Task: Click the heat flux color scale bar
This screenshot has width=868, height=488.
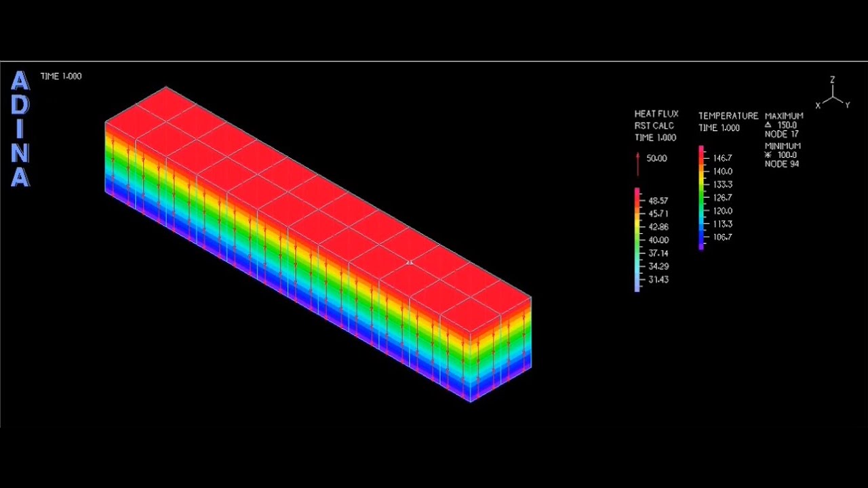Action: tap(637, 240)
